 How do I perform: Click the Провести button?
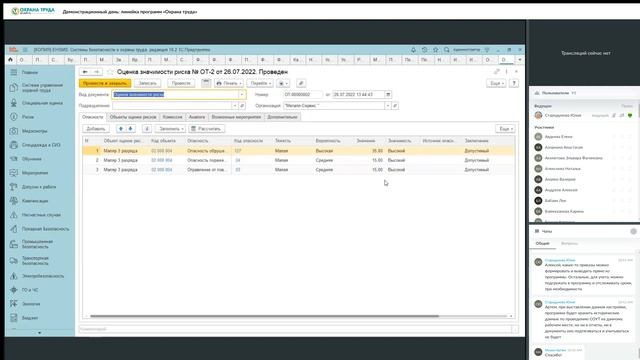(x=181, y=83)
